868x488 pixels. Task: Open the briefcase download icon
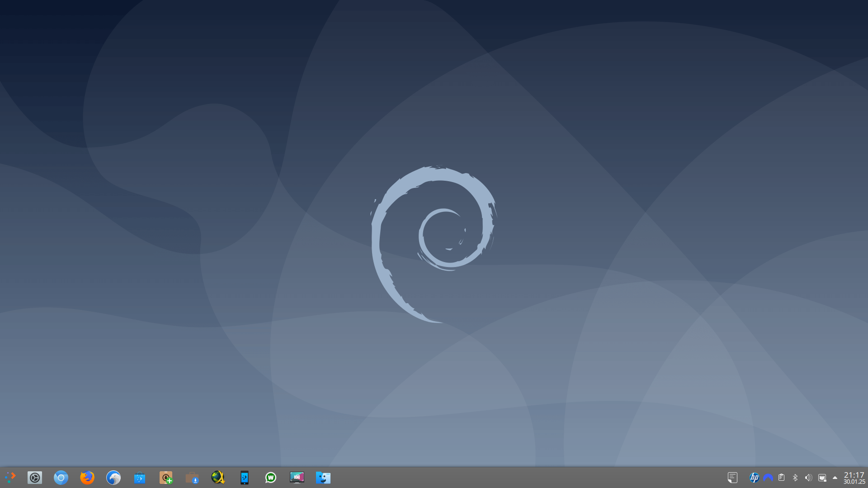(x=192, y=478)
